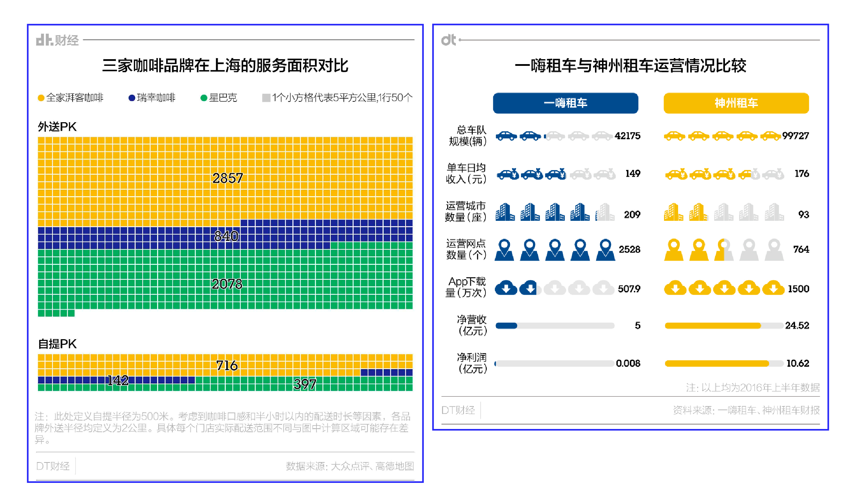Select the 一嗨租车 blue header button
This screenshot has height=504, width=856.
tap(565, 103)
